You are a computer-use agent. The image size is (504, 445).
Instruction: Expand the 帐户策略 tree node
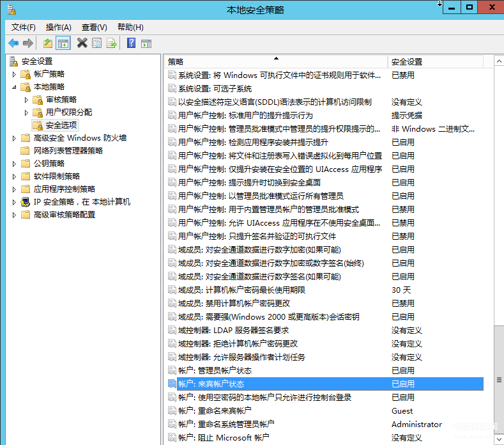(x=14, y=74)
